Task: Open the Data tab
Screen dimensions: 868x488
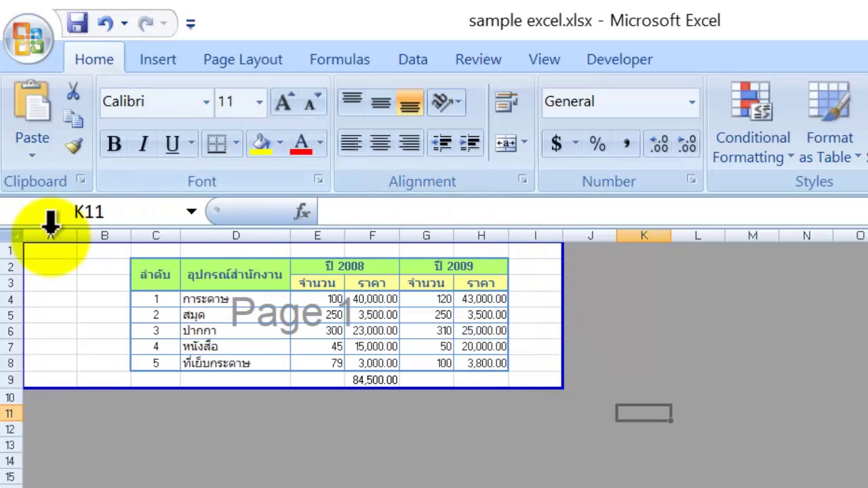Action: pos(413,60)
